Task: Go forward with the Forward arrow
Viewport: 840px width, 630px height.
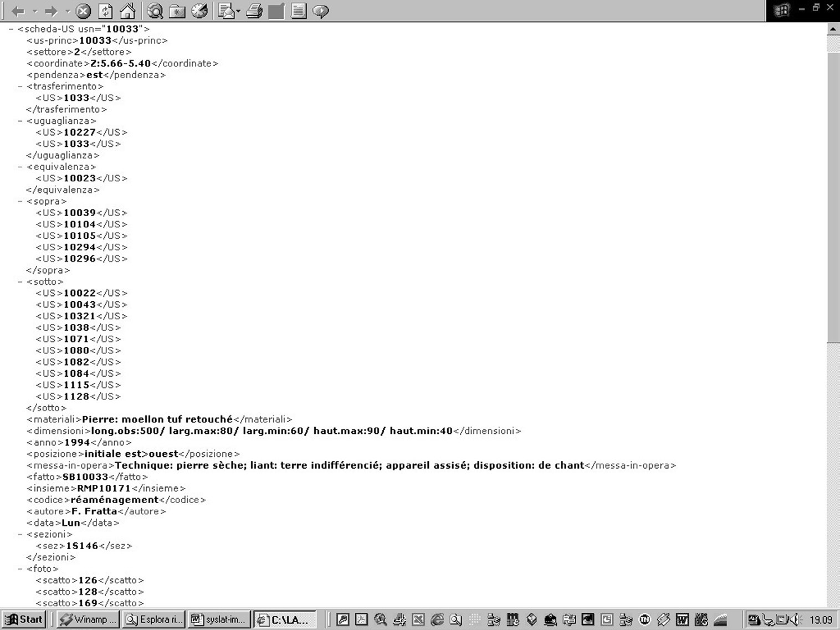Action: (x=51, y=11)
